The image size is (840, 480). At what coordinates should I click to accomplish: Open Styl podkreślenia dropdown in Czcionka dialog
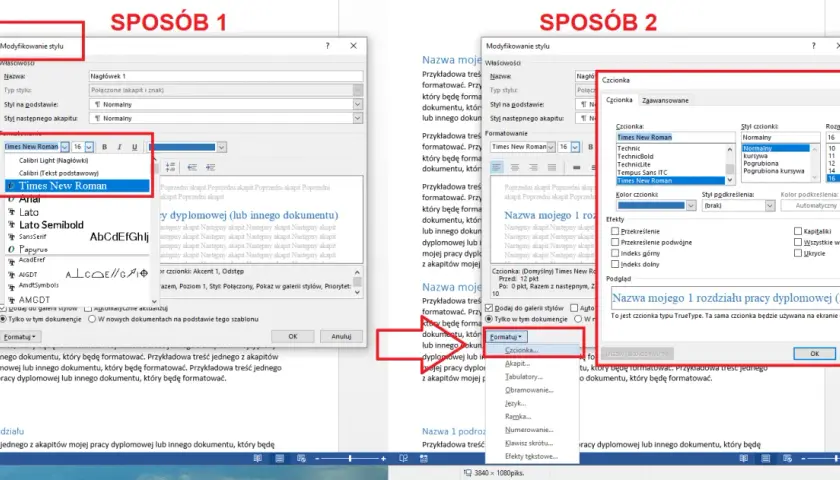770,206
